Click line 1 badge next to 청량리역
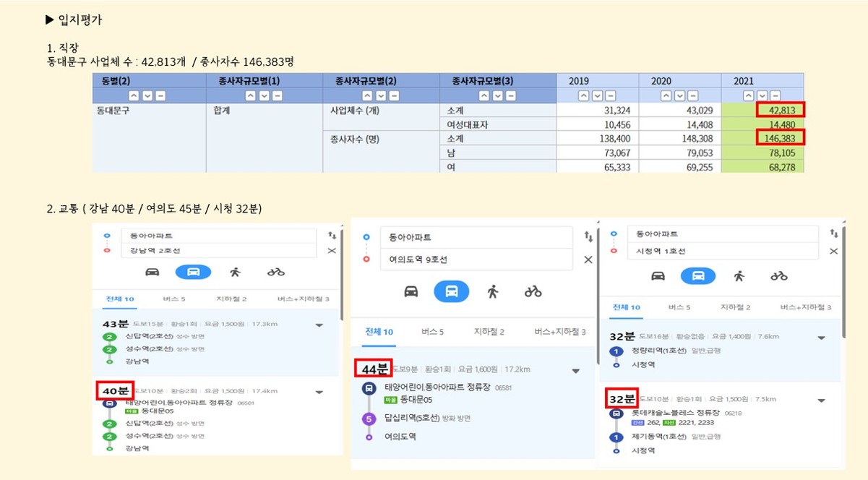Viewport: 868px width, 480px height. tap(616, 351)
